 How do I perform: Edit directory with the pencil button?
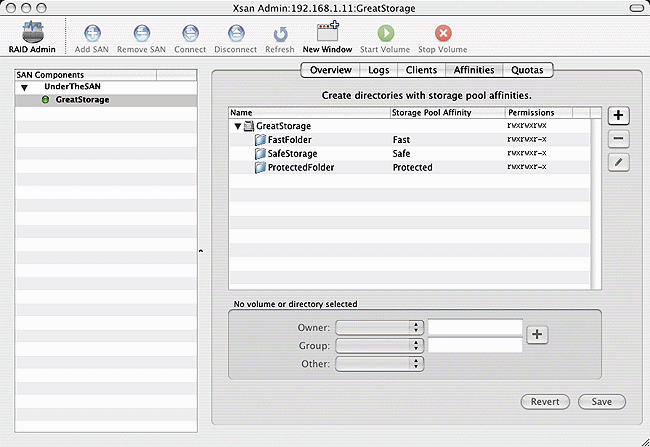click(618, 162)
